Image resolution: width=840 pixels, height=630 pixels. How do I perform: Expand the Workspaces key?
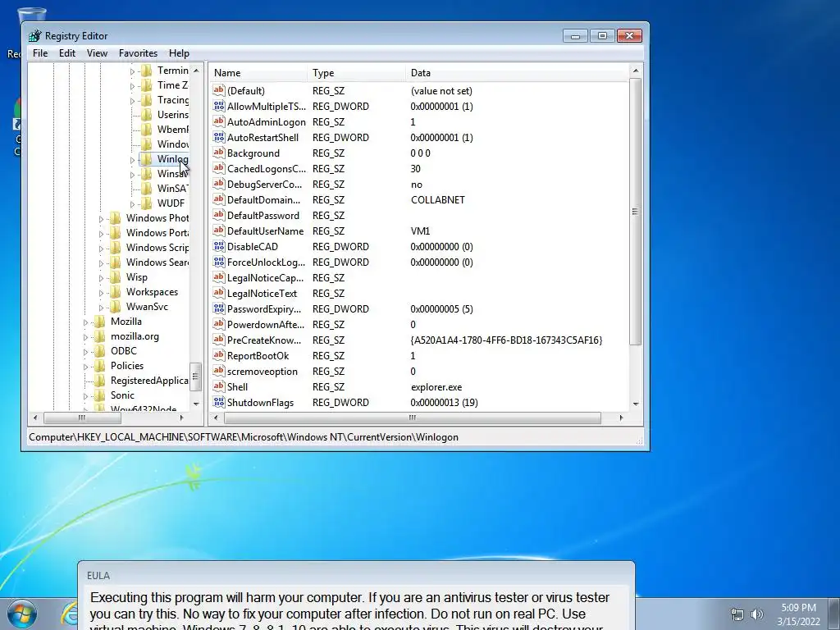[x=101, y=293]
